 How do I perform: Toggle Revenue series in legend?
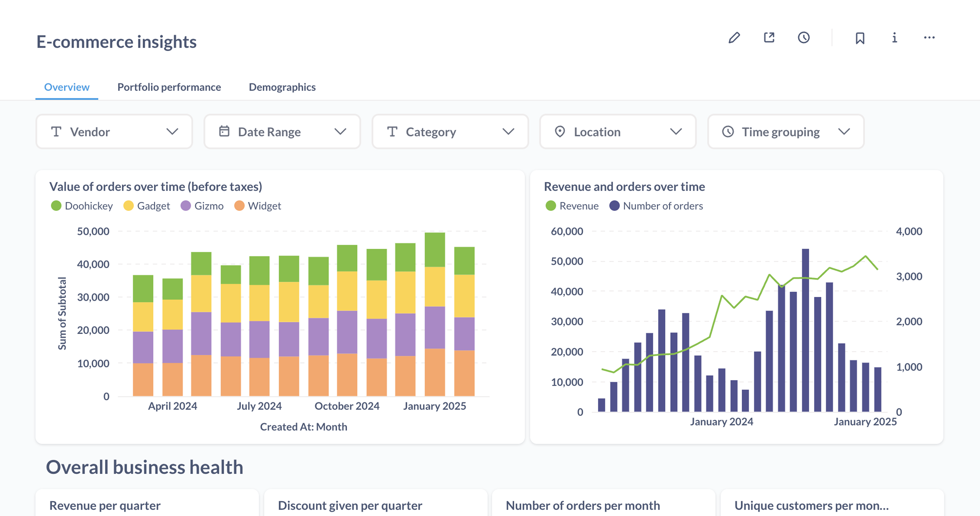pos(572,206)
